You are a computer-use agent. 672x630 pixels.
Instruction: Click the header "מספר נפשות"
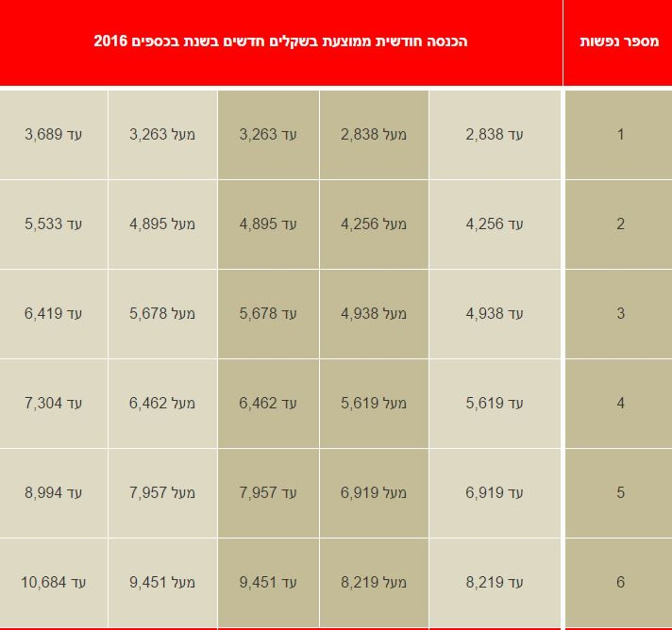tap(619, 42)
